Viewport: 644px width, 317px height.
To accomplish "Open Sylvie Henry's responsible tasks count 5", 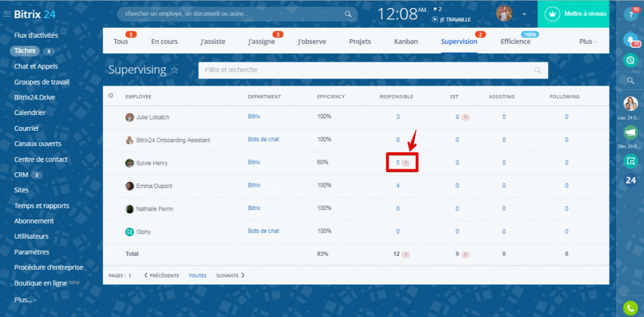I will pyautogui.click(x=397, y=163).
